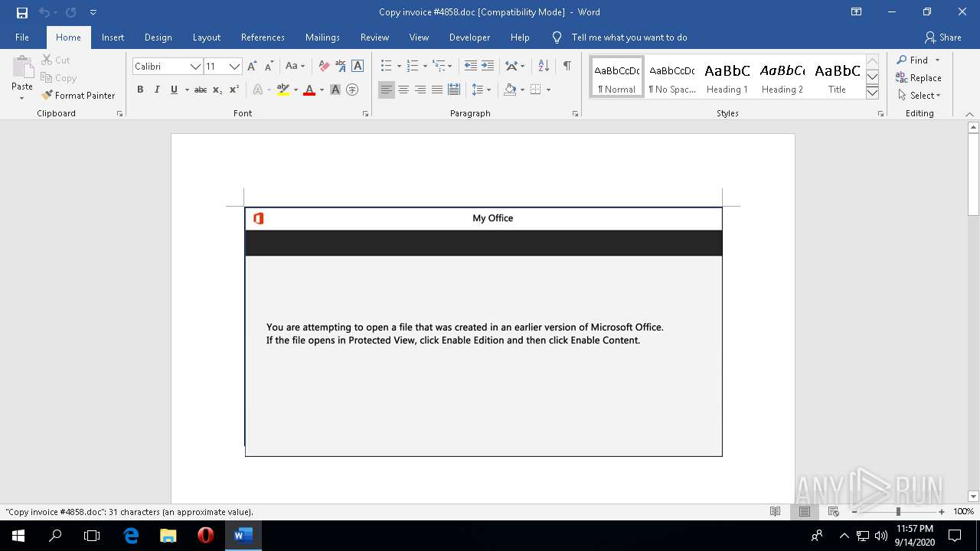Zoom in using the plus button
980x551 pixels.
[x=942, y=512]
